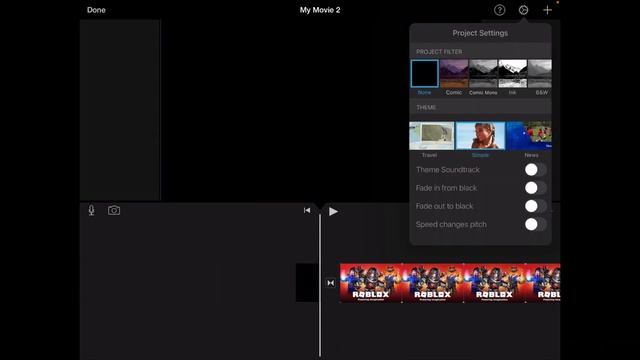Play the movie preview
The height and width of the screenshot is (360, 640).
(333, 211)
